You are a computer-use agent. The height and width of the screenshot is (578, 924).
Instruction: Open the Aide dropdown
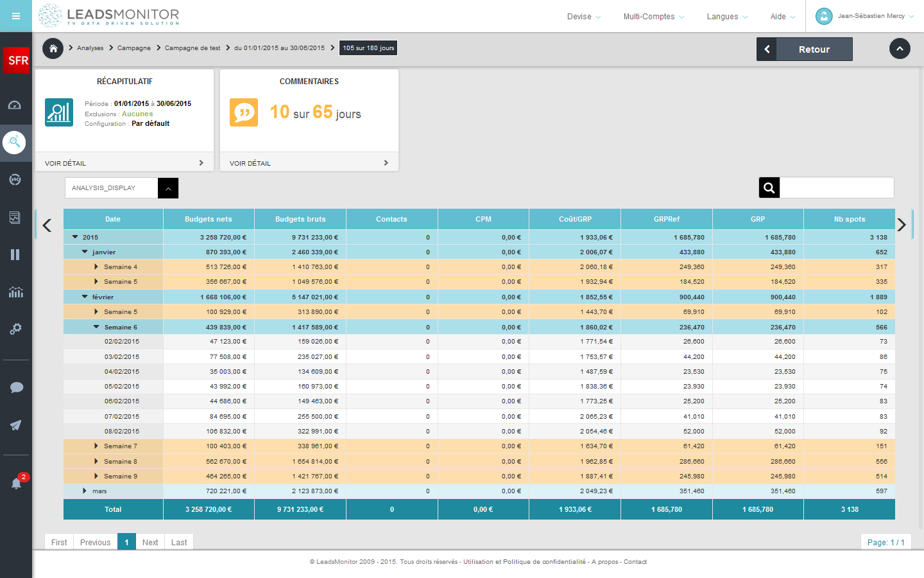[783, 17]
